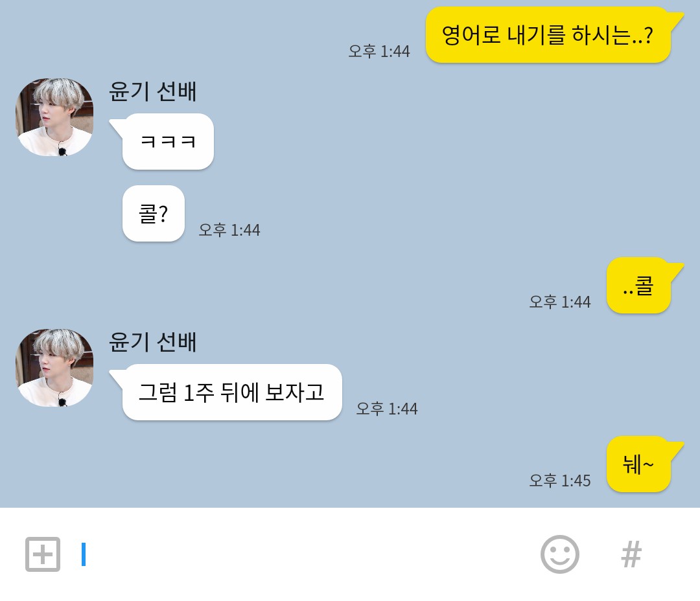Open the emoticon smiley picker

559,554
